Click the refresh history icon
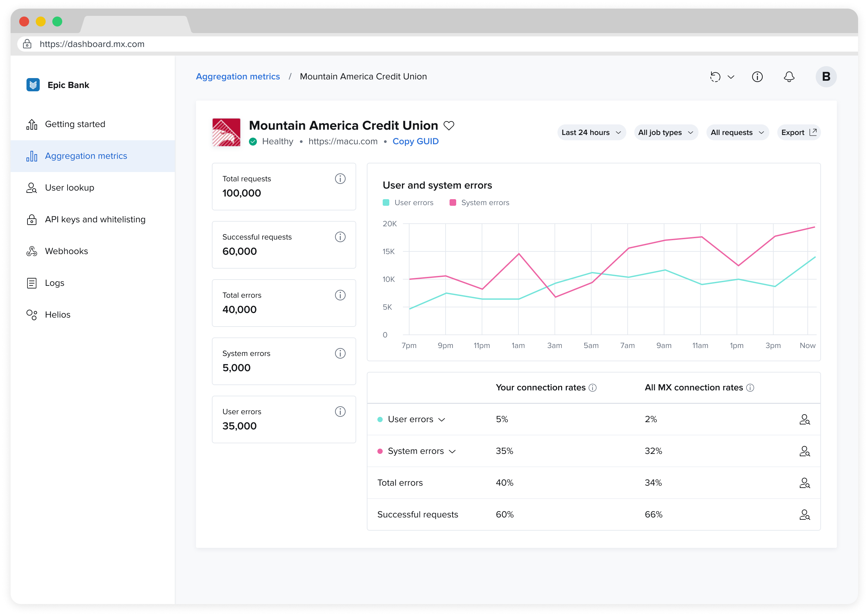868x616 pixels. pos(715,77)
